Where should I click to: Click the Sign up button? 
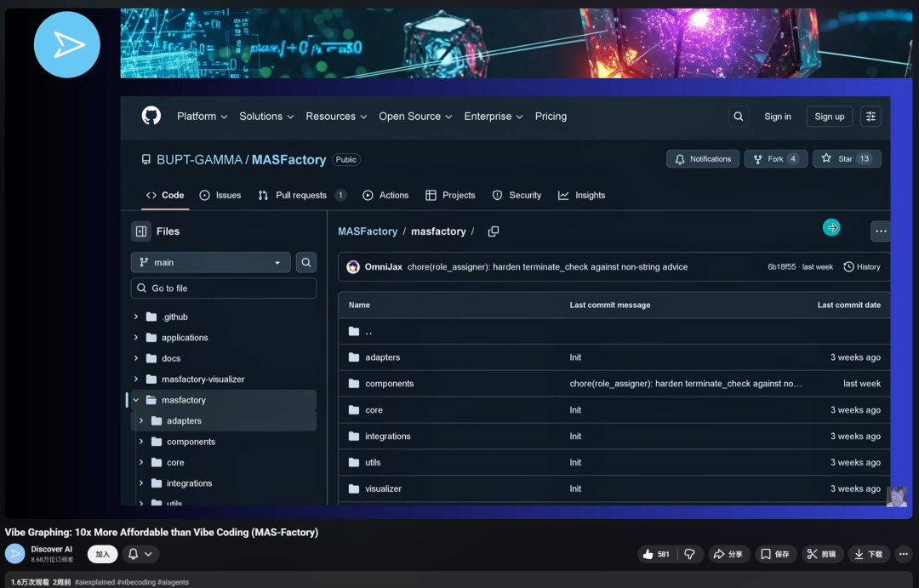829,117
